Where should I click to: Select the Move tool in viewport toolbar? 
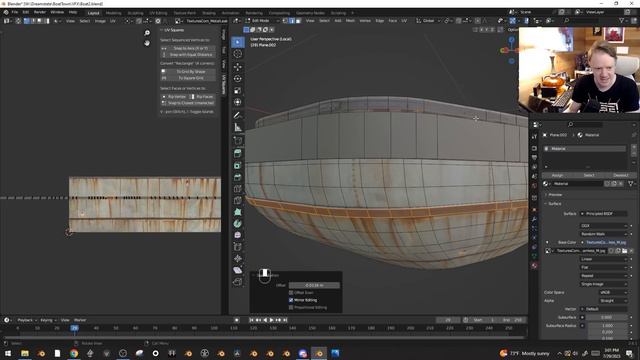[238, 67]
